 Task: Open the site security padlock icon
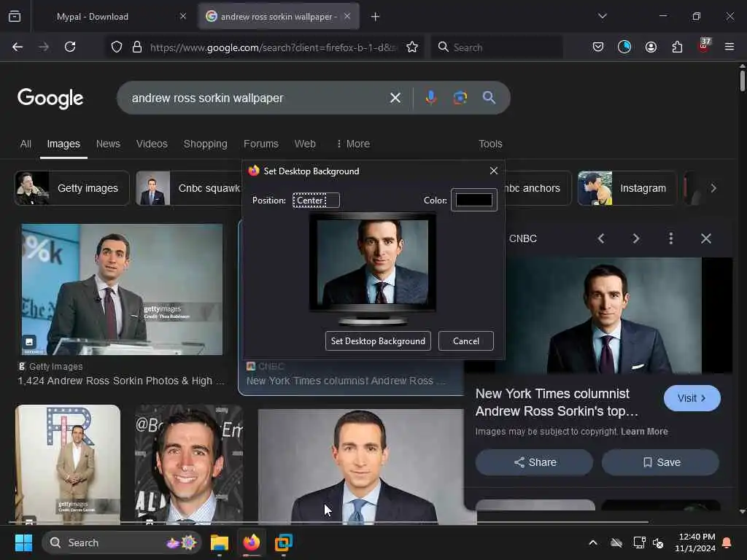136,47
